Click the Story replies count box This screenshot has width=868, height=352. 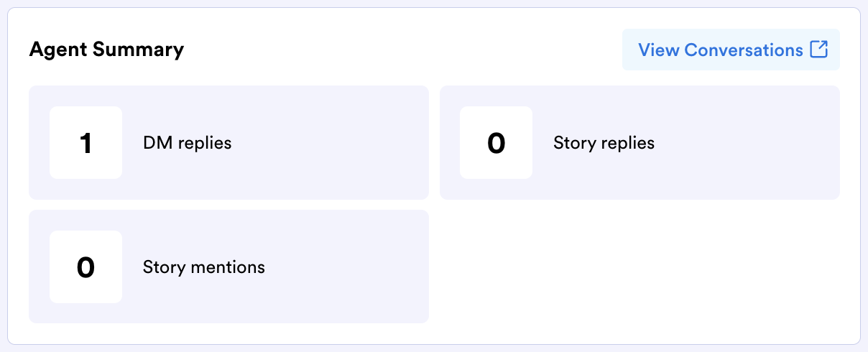click(x=496, y=142)
